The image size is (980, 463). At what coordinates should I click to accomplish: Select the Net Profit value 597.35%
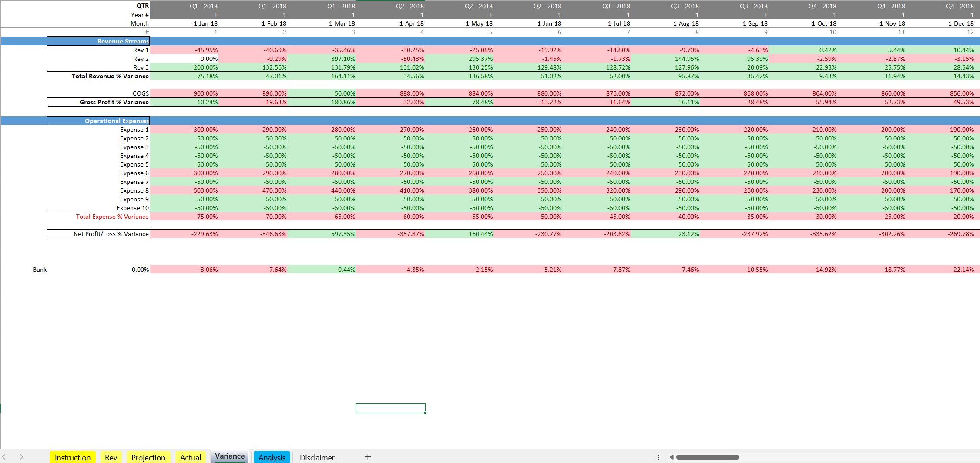pyautogui.click(x=322, y=234)
